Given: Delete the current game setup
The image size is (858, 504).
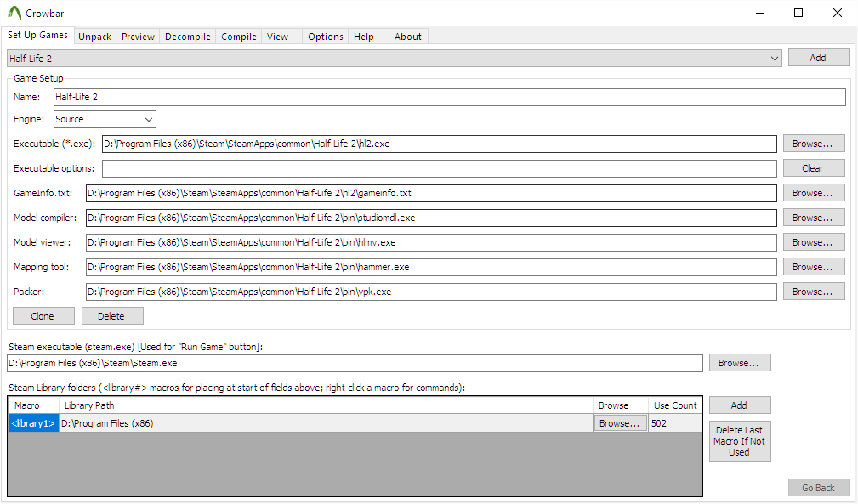Looking at the screenshot, I should click(x=113, y=316).
